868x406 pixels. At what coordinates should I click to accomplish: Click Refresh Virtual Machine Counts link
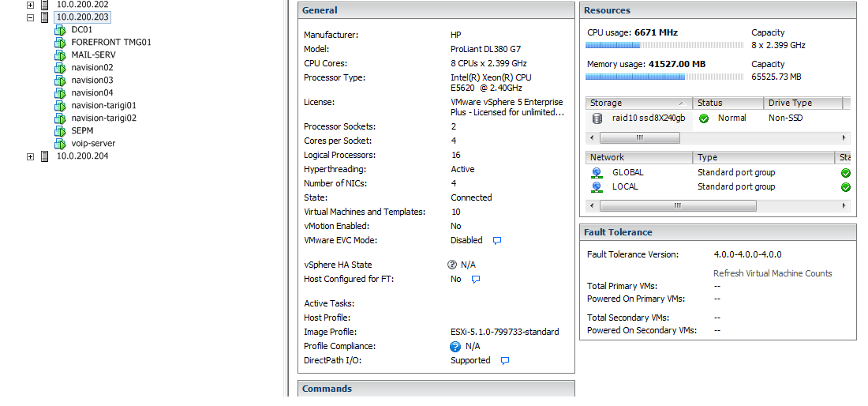(773, 273)
